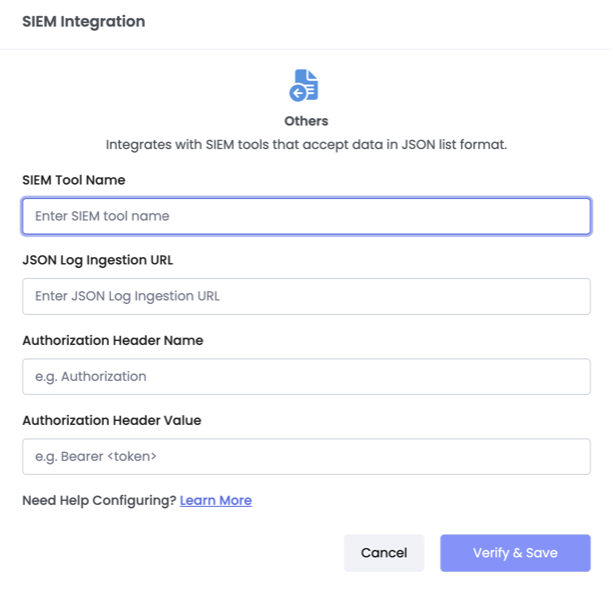Click the JSON list format description text
Viewport: 613px width, 592px height.
(x=306, y=145)
